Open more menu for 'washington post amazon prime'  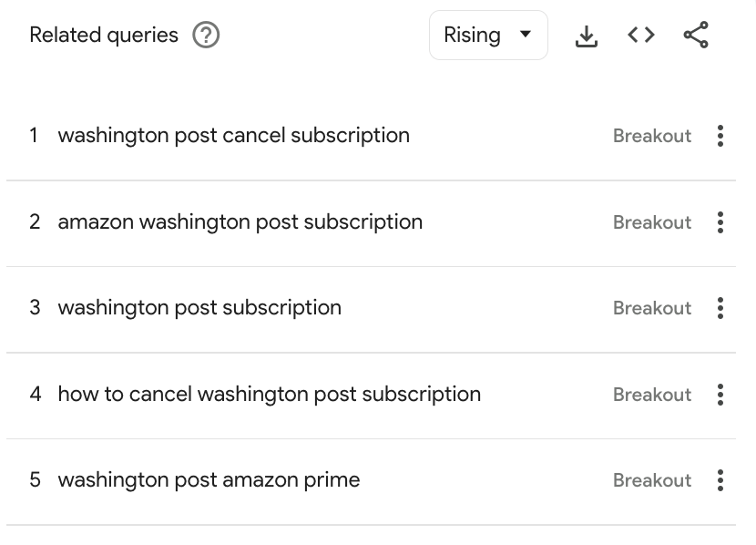(720, 480)
